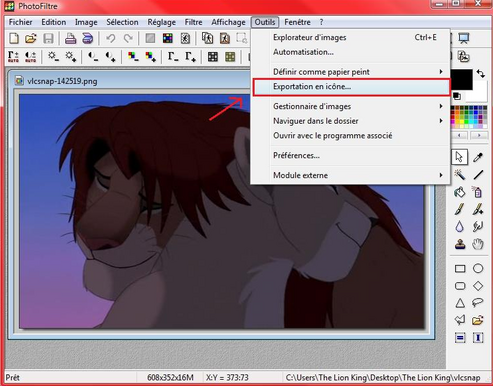
Task: Select the Blur water drop tool
Action: click(460, 227)
